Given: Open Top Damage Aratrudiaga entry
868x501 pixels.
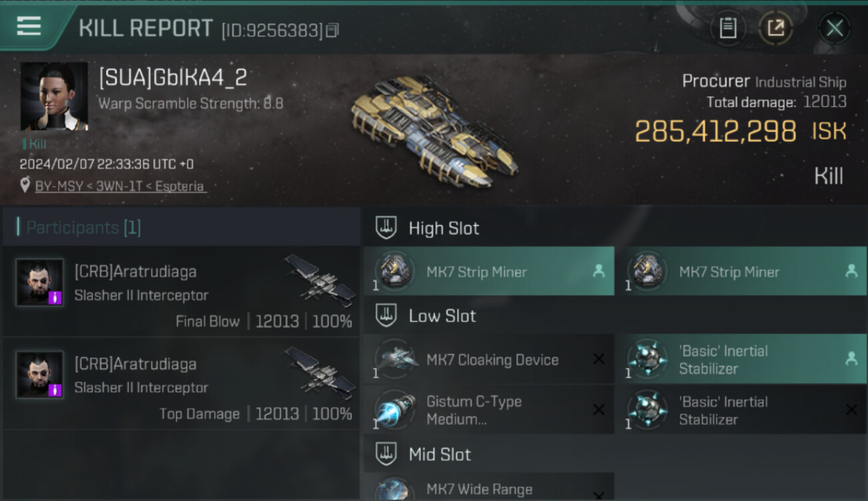Looking at the screenshot, I should pyautogui.click(x=181, y=383).
